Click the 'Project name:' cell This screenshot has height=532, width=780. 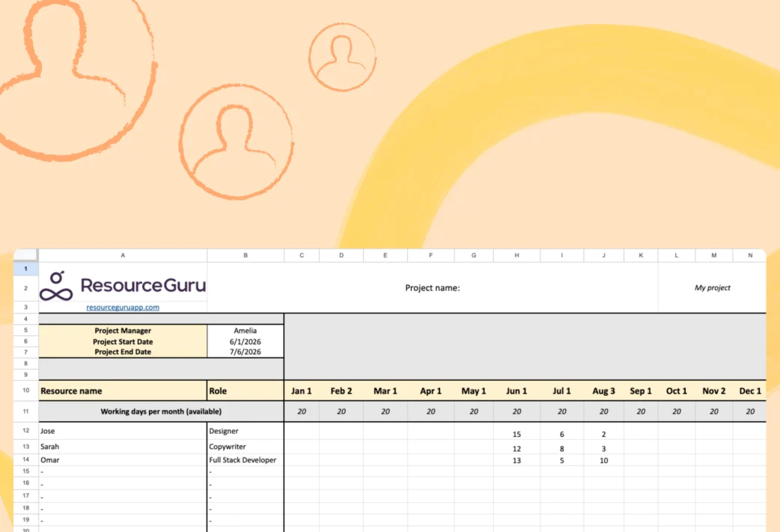[x=432, y=288]
